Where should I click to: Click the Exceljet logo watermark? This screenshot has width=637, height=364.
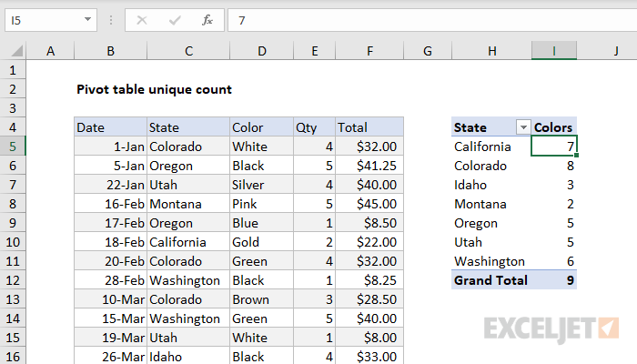pos(552,327)
